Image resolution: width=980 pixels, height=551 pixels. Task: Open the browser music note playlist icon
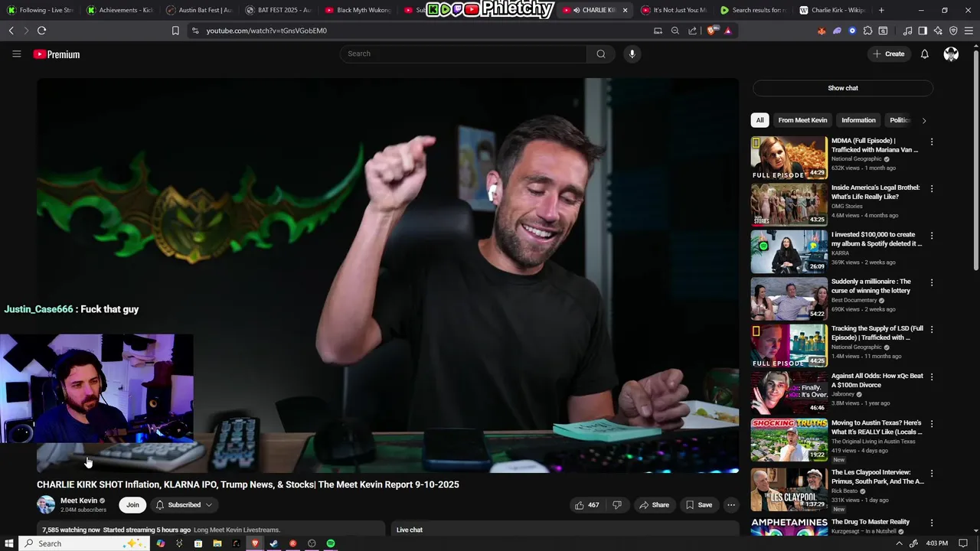(x=907, y=31)
